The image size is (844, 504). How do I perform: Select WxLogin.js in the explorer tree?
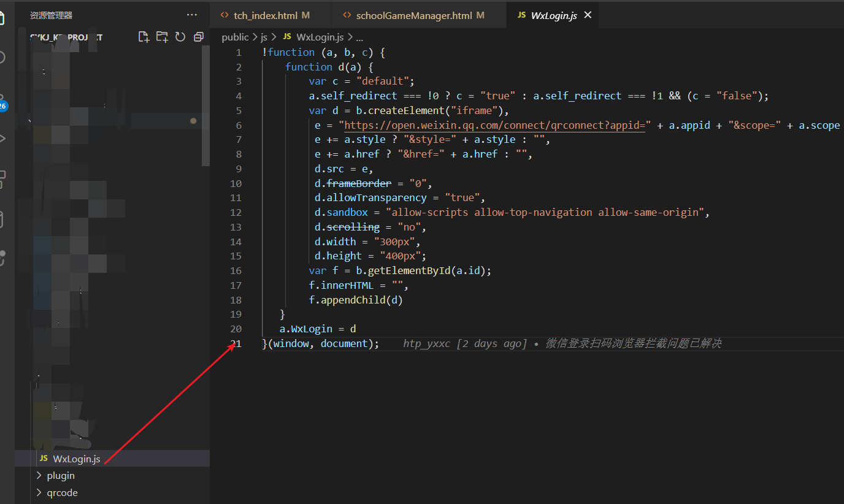click(112, 459)
